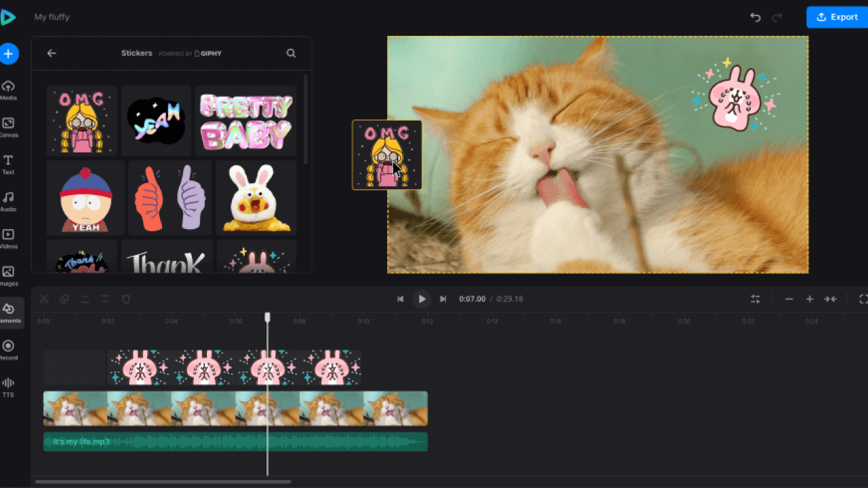Screen dimensions: 868x488
Task: Fit timeline to window using shrink icon
Action: [x=829, y=298]
